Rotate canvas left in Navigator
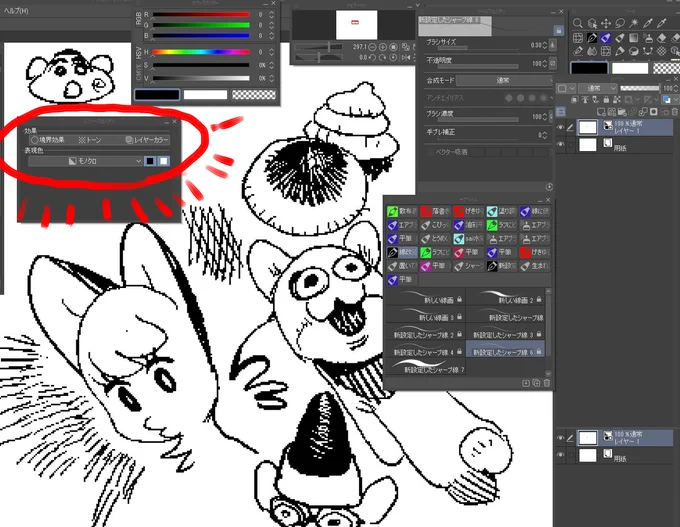680x527 pixels. (373, 57)
